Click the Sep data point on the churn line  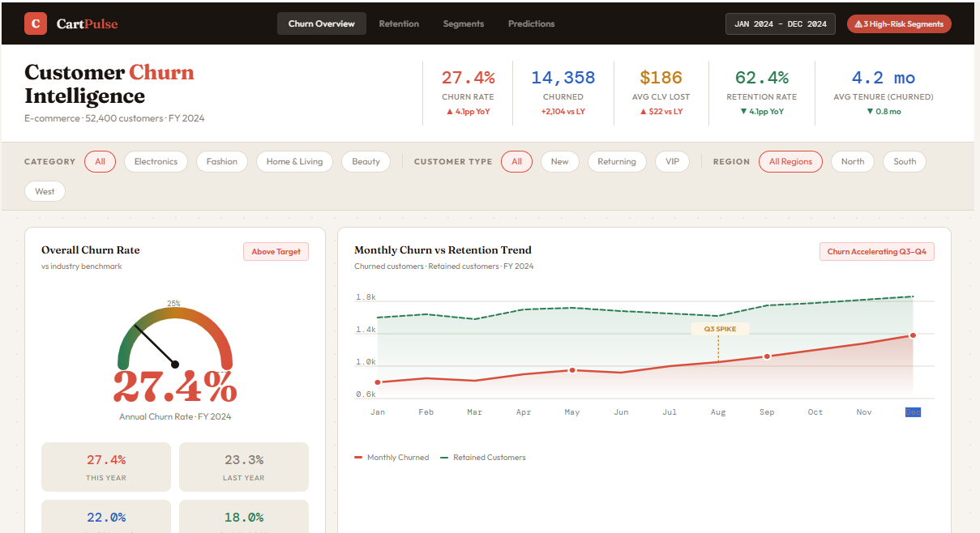tap(767, 356)
